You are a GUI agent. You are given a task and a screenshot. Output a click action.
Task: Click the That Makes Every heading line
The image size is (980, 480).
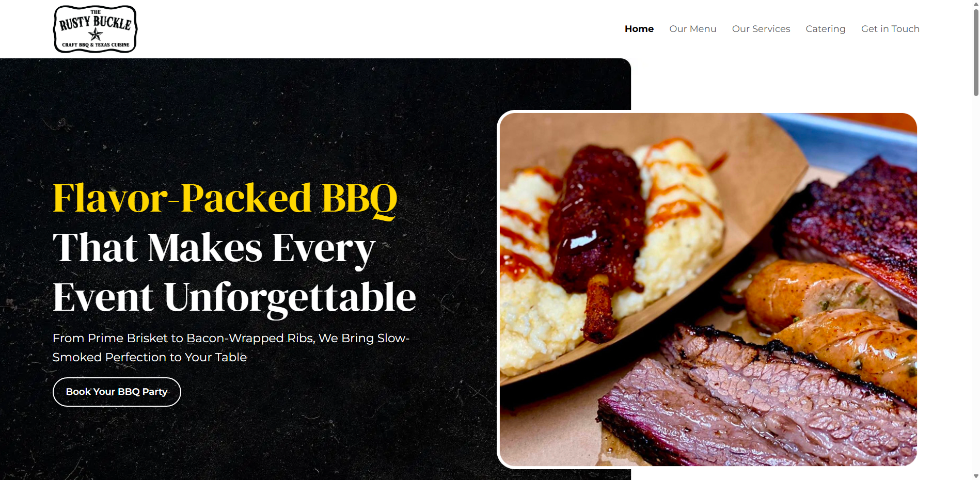214,248
